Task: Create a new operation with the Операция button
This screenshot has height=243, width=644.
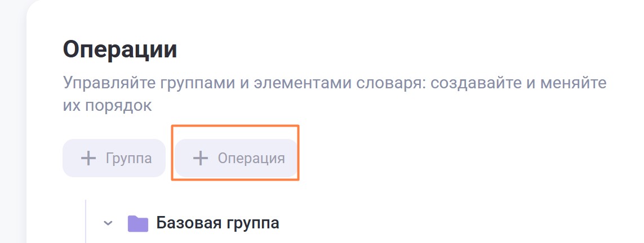Action: click(237, 158)
